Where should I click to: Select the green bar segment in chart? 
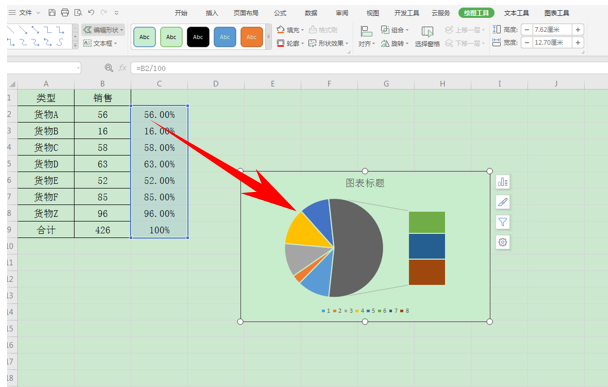coord(427,222)
